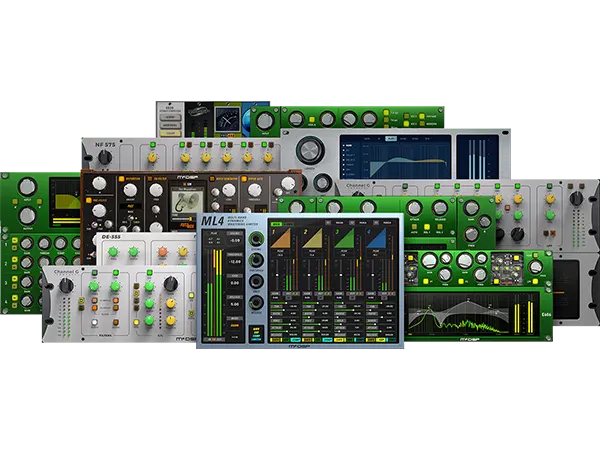This screenshot has height=450, width=600.
Task: Click EQ curve display on bottom-right green plugin
Action: pos(458,315)
